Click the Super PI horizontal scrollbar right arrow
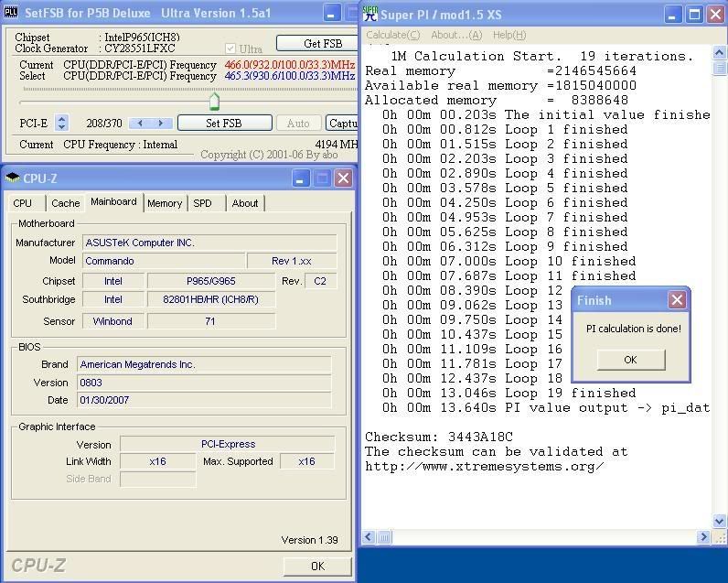This screenshot has height=583, width=728. point(703,537)
